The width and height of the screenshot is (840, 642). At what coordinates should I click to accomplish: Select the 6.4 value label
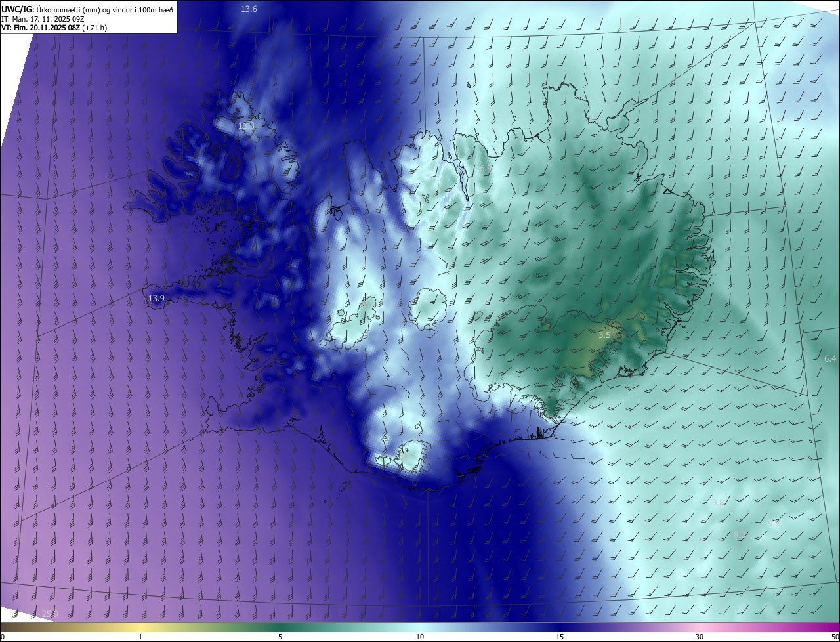click(x=830, y=358)
